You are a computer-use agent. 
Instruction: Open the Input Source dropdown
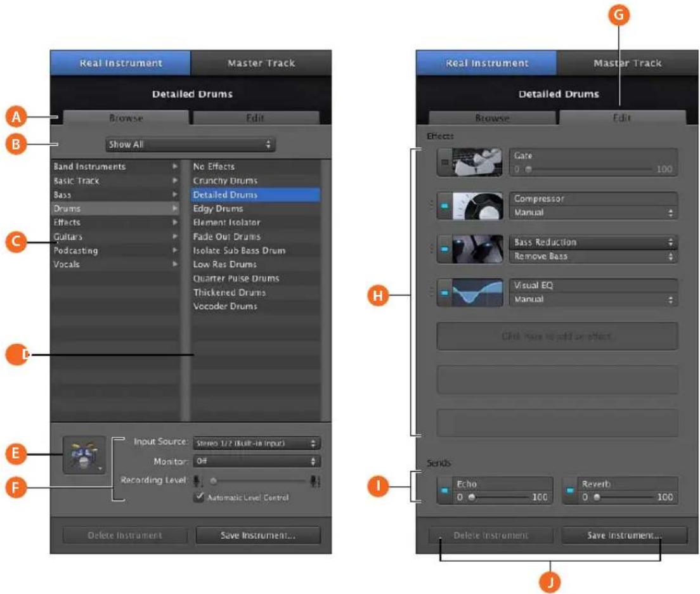coord(256,443)
